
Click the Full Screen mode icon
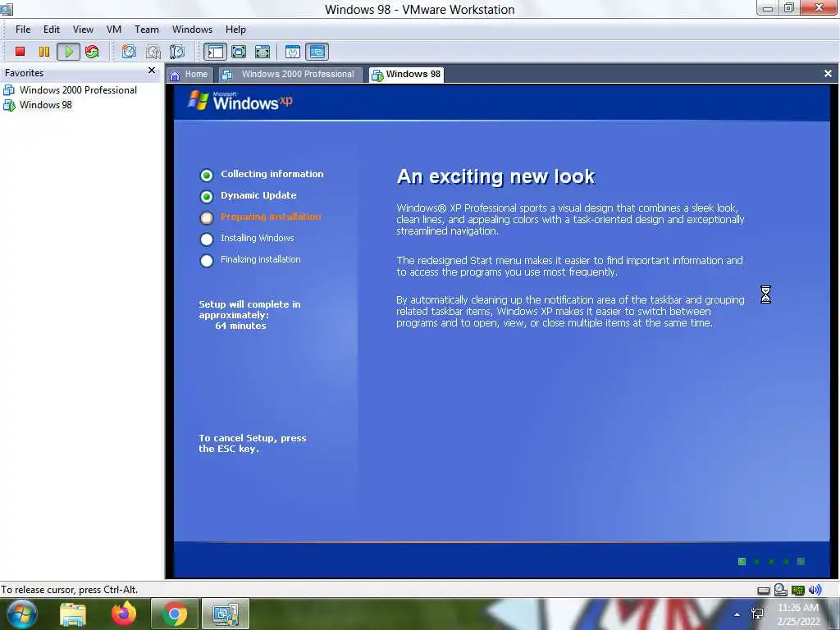point(262,52)
